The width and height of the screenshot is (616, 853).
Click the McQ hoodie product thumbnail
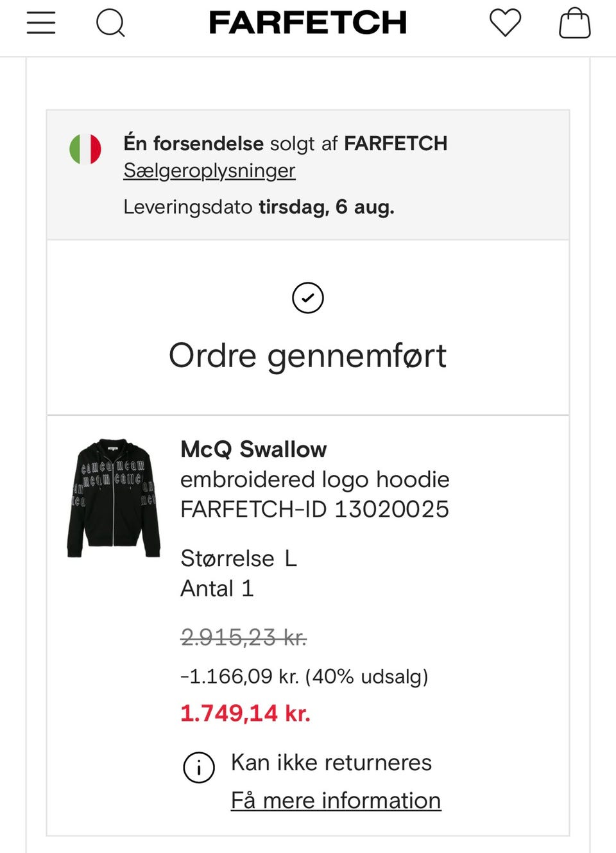[x=114, y=498]
